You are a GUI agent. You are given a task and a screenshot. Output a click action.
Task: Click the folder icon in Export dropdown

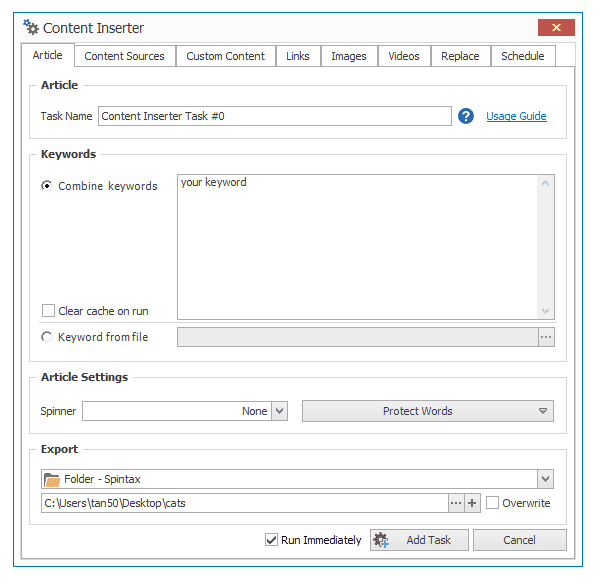click(x=52, y=479)
